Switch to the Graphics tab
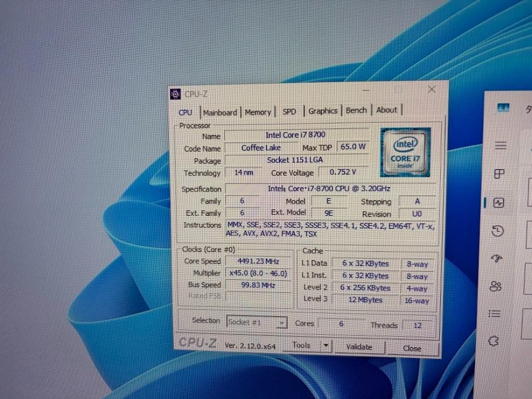Viewport: 532px width, 399px height. [322, 111]
